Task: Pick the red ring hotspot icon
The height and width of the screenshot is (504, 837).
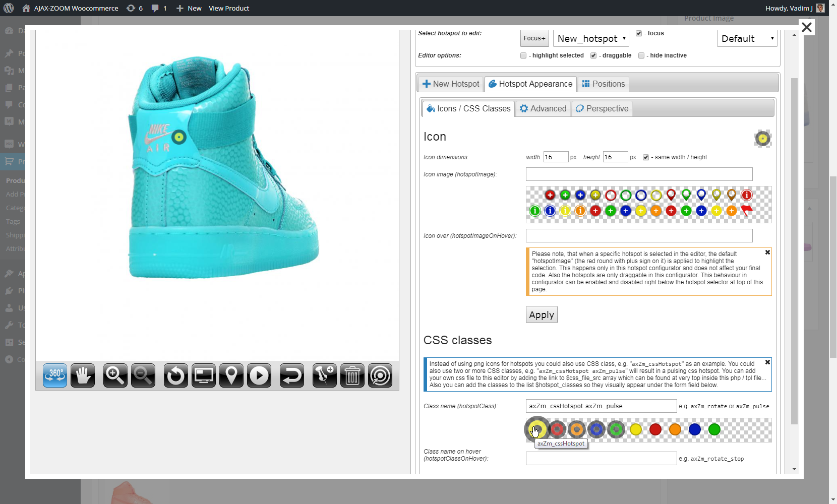Action: pyautogui.click(x=611, y=195)
